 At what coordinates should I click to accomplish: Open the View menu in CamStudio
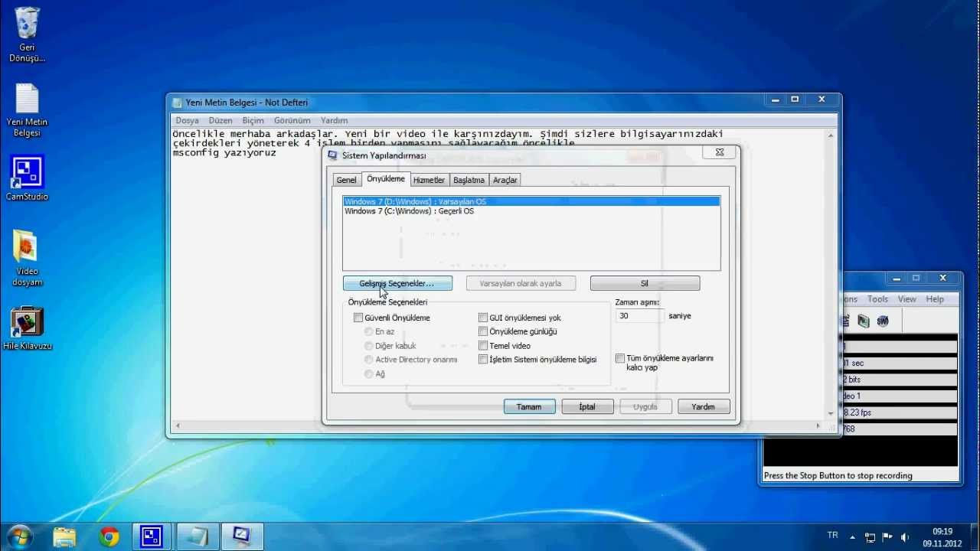906,299
